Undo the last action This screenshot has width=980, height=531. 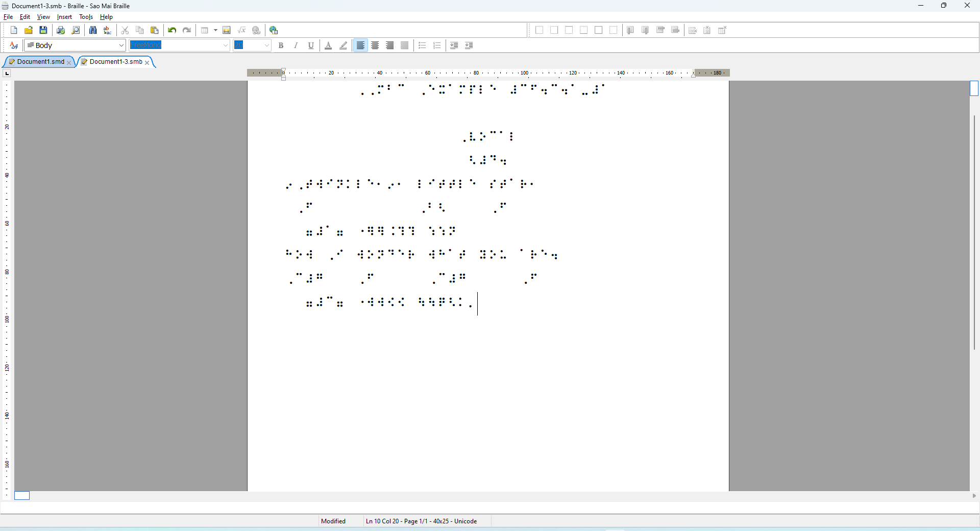point(172,30)
